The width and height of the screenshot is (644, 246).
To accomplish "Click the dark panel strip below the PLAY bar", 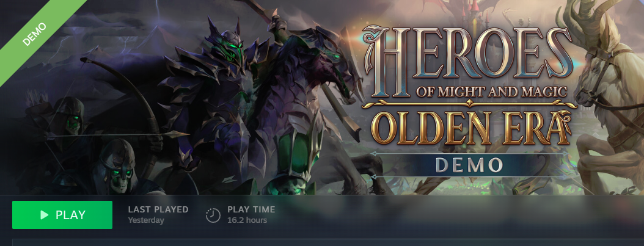I will pos(328,242).
